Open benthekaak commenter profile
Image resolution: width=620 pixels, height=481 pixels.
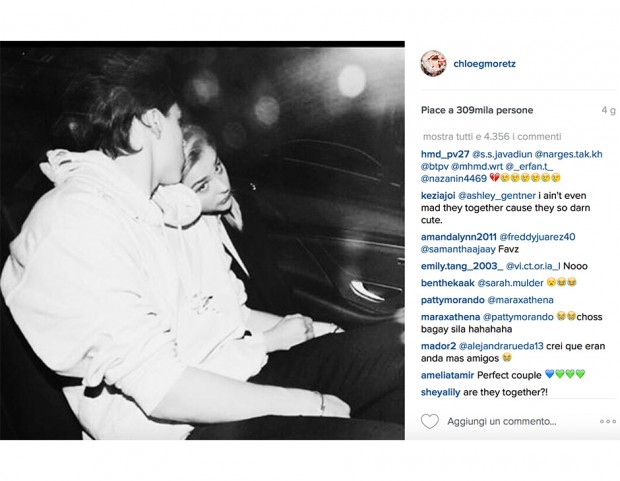[448, 283]
